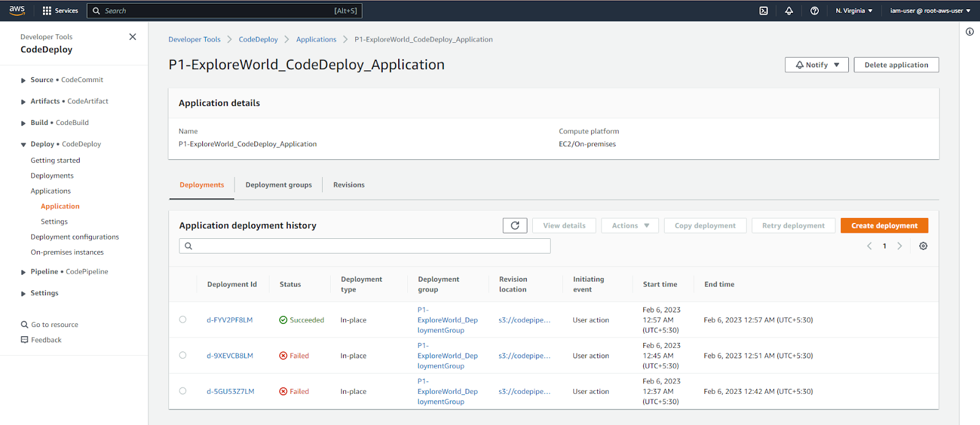Switch to the Deployments tab

click(x=202, y=185)
